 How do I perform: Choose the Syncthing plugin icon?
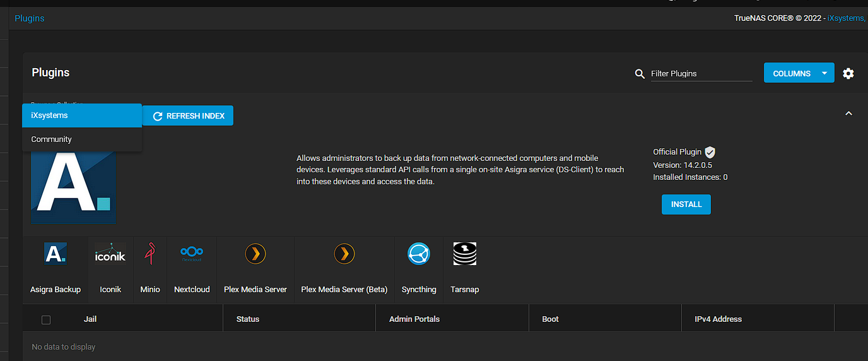point(419,254)
